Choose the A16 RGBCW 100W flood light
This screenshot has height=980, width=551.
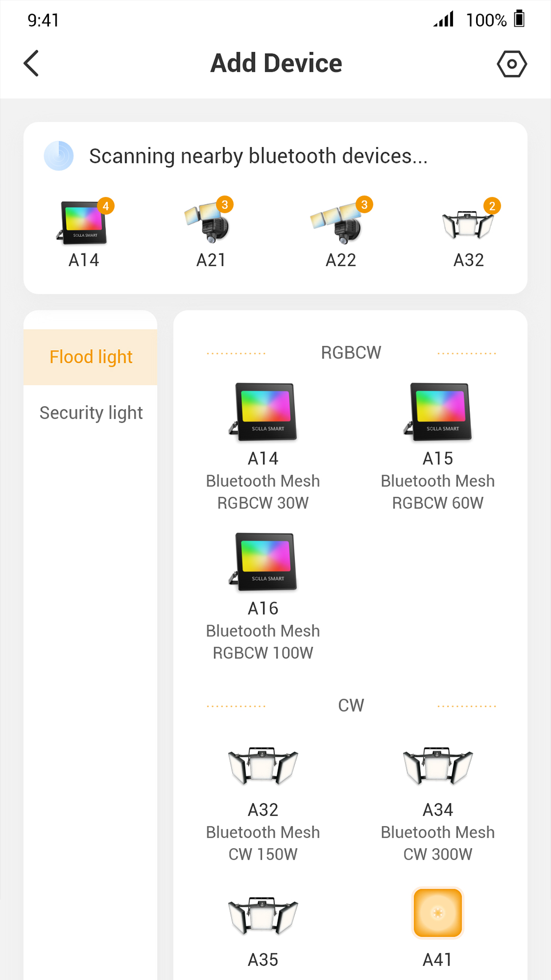263,595
